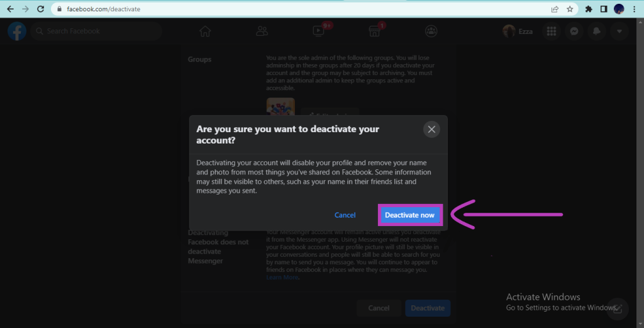Open the Groups icon in top navigation

click(x=431, y=31)
